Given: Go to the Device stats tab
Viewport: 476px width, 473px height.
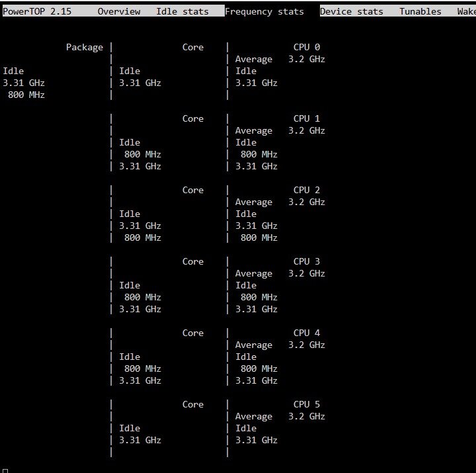Looking at the screenshot, I should point(351,11).
